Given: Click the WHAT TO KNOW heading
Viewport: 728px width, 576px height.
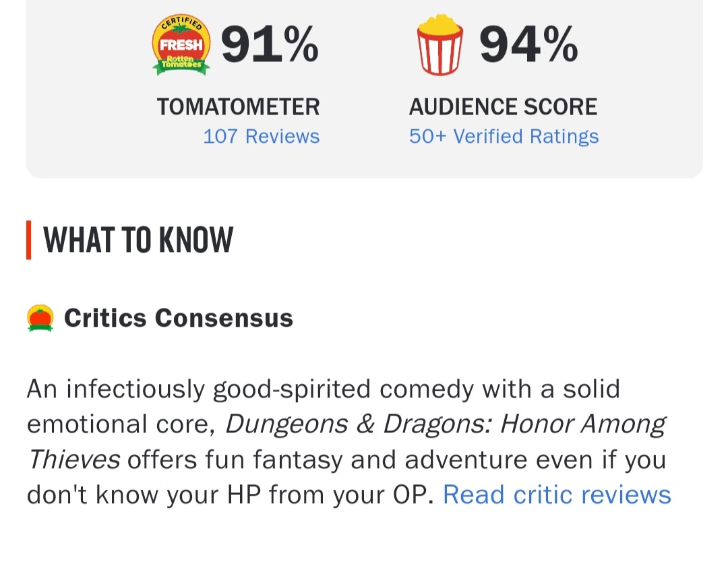Looking at the screenshot, I should coord(138,240).
